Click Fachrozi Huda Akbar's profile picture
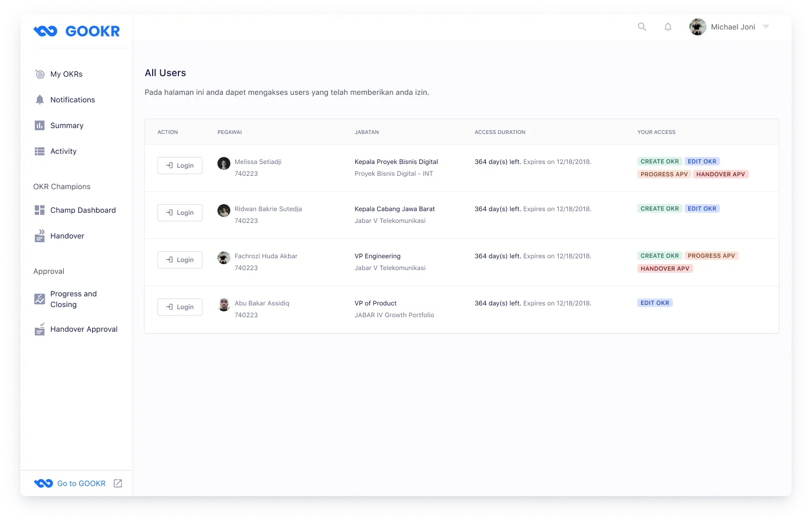This screenshot has height=523, width=812. pos(223,258)
